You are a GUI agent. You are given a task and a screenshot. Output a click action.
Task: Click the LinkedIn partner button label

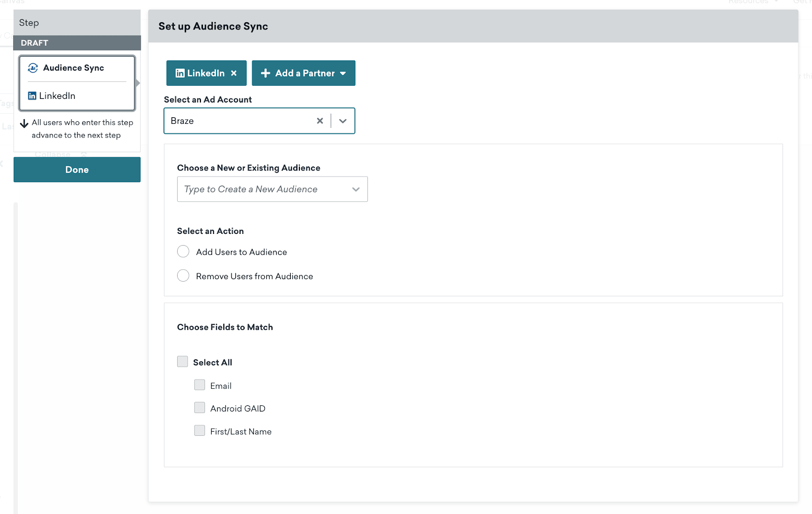[x=206, y=73]
